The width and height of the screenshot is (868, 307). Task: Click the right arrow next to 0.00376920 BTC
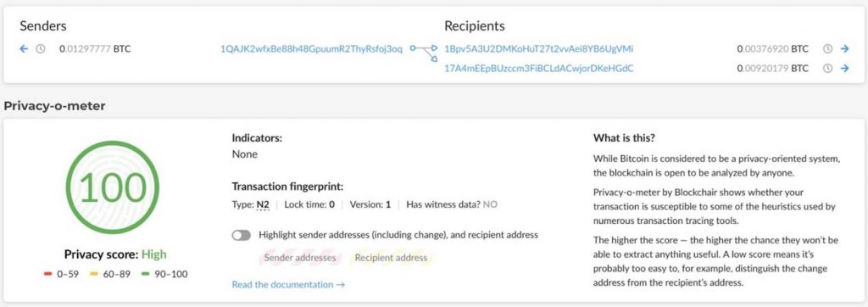[845, 49]
